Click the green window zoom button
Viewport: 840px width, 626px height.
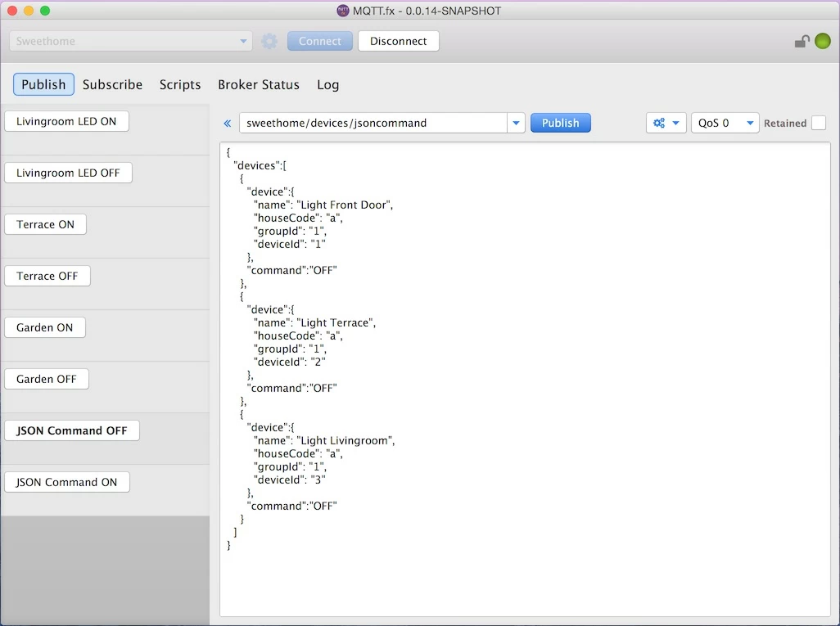coord(45,11)
